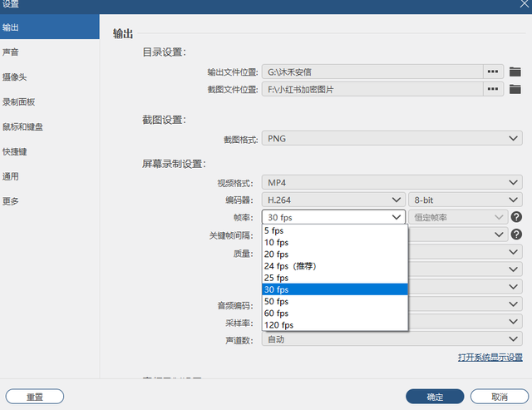
Task: Select the 输出 sidebar tab
Action: pyautogui.click(x=50, y=27)
